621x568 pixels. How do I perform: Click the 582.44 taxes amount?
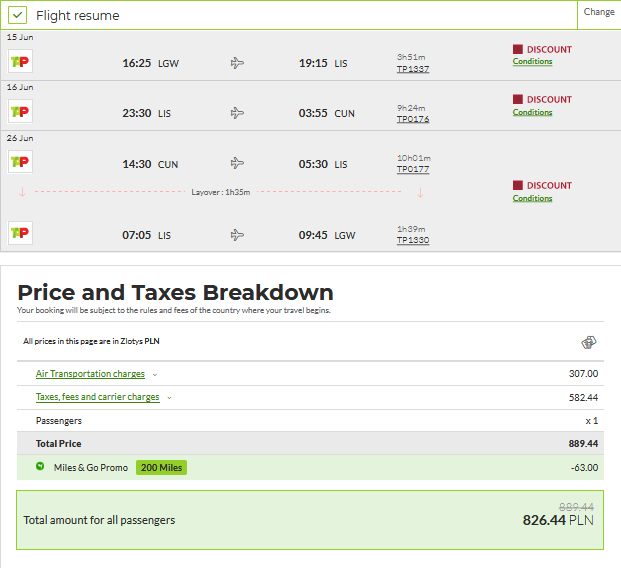click(583, 397)
